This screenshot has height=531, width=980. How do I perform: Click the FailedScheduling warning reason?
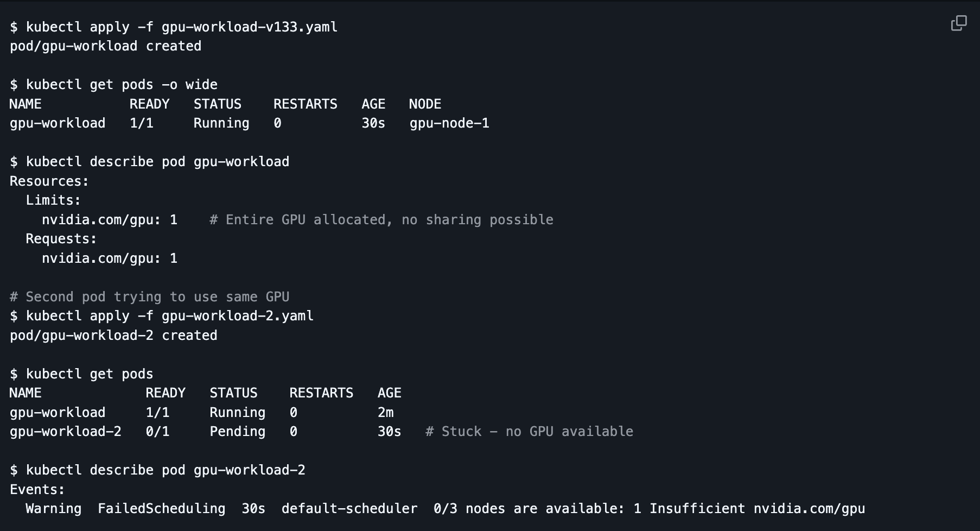(161, 509)
